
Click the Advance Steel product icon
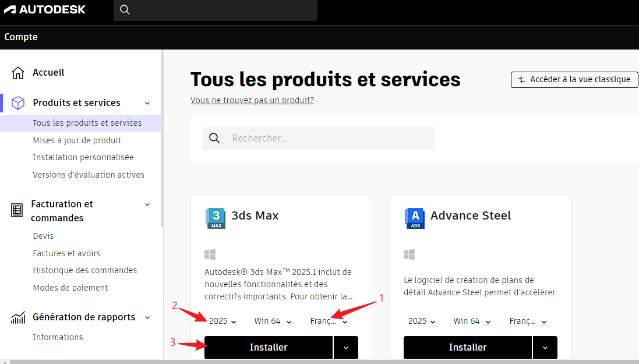point(415,218)
